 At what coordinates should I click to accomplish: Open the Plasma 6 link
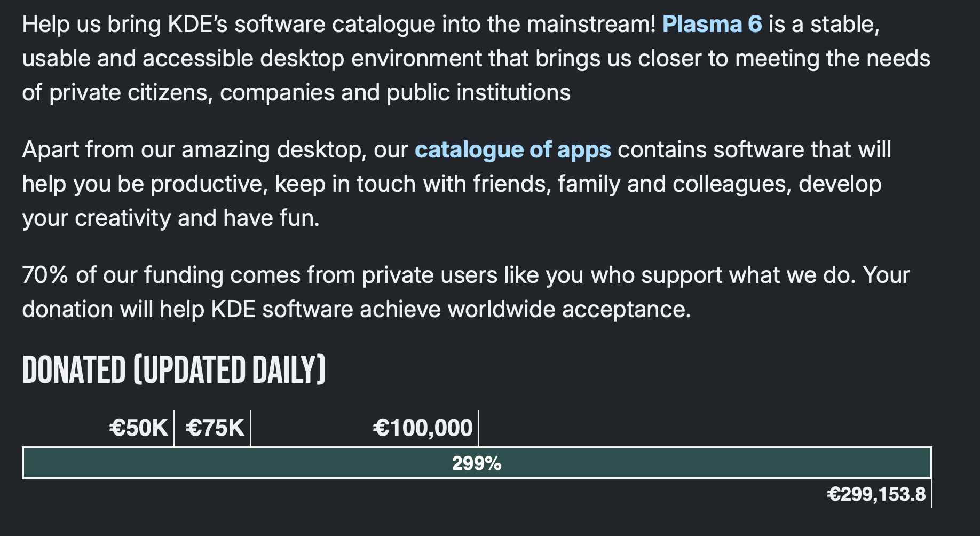click(712, 25)
